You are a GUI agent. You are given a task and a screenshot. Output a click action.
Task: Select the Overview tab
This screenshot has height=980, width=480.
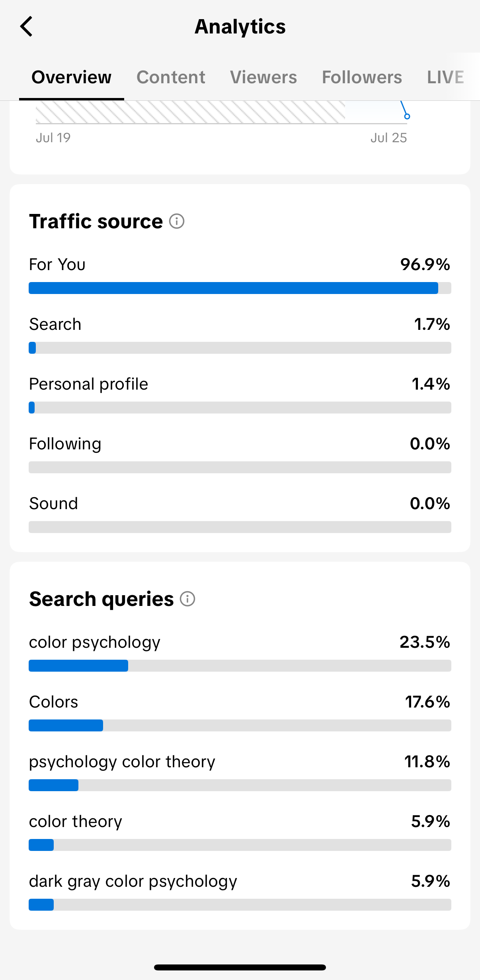[x=72, y=77]
